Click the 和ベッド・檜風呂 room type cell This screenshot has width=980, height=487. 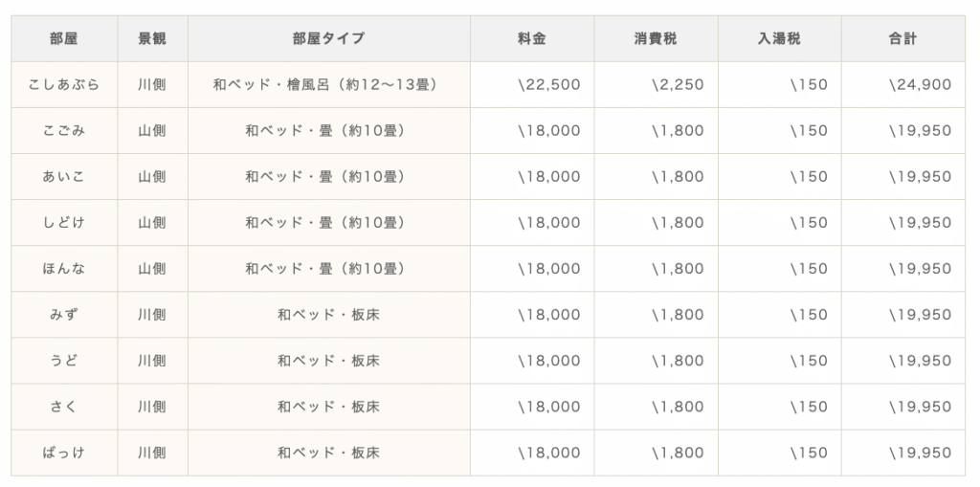tap(328, 85)
